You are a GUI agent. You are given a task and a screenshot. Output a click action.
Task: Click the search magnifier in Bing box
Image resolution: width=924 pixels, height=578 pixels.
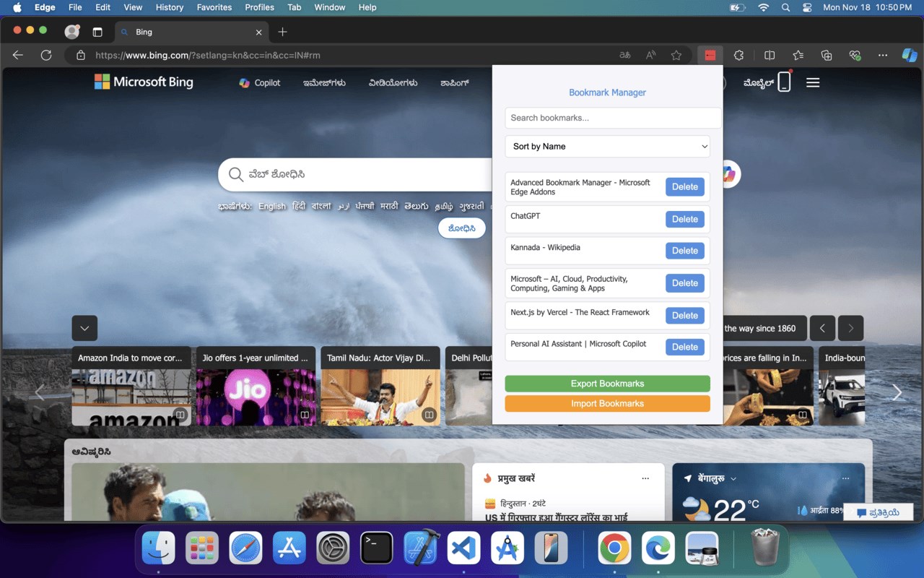click(x=235, y=174)
